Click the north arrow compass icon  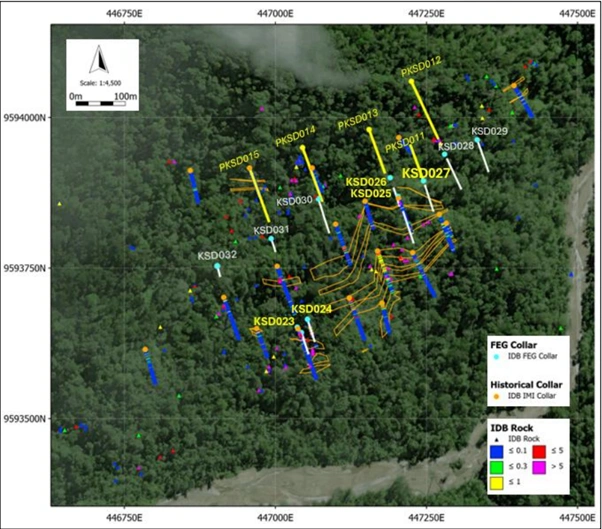(x=99, y=61)
